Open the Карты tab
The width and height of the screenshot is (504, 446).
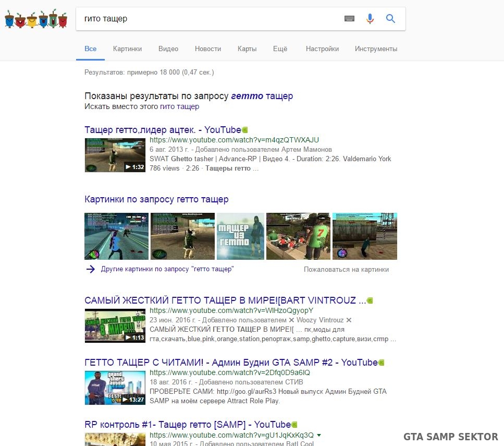click(247, 49)
